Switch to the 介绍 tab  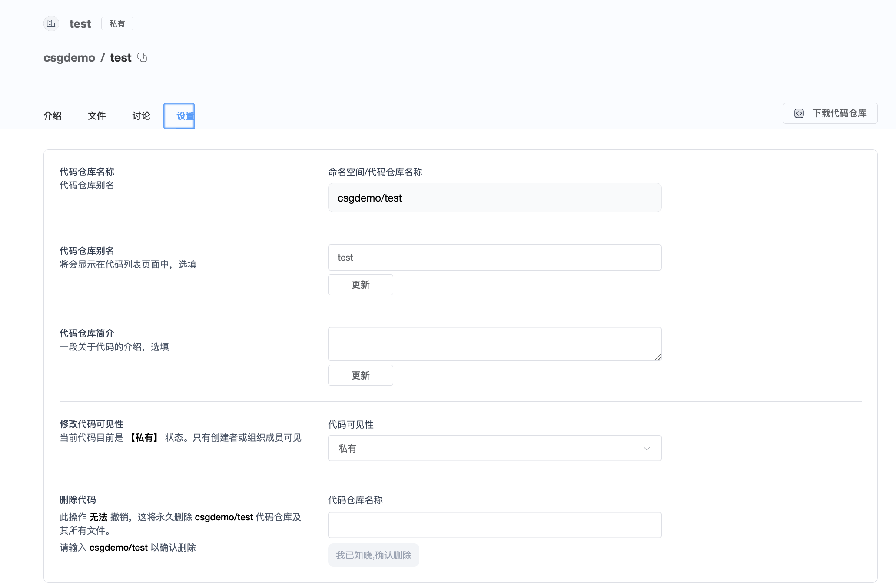pyautogui.click(x=53, y=116)
